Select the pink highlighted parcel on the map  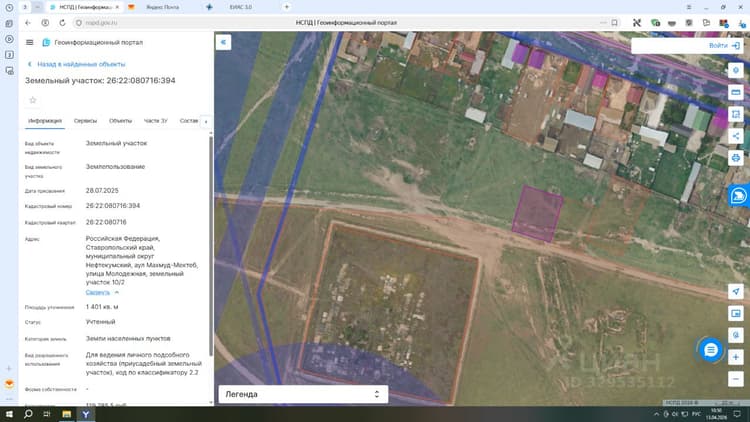pyautogui.click(x=537, y=213)
